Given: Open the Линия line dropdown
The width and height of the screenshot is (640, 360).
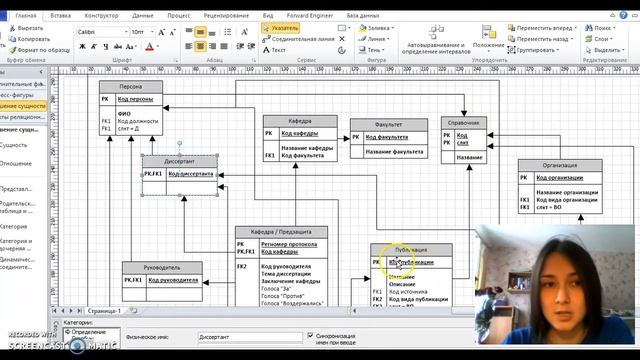Looking at the screenshot, I should click(374, 39).
